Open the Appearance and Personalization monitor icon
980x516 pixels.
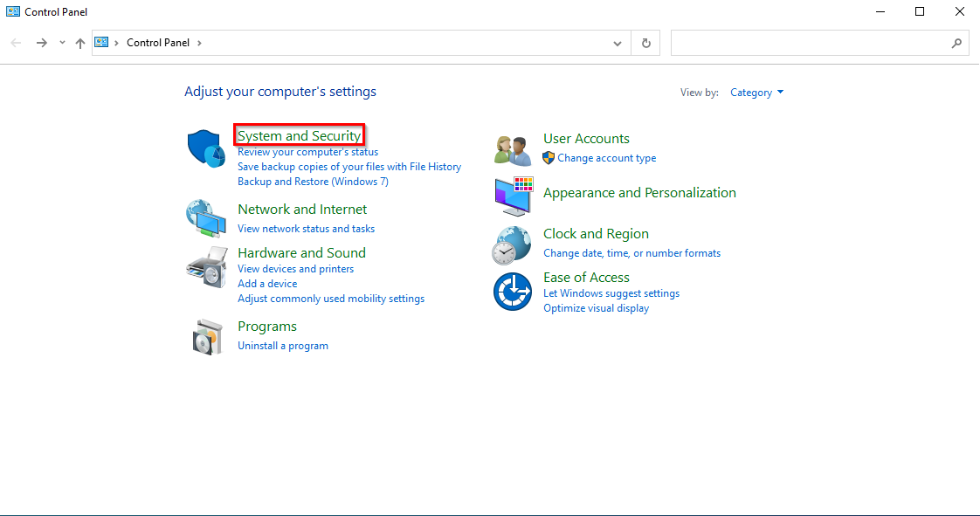point(513,196)
